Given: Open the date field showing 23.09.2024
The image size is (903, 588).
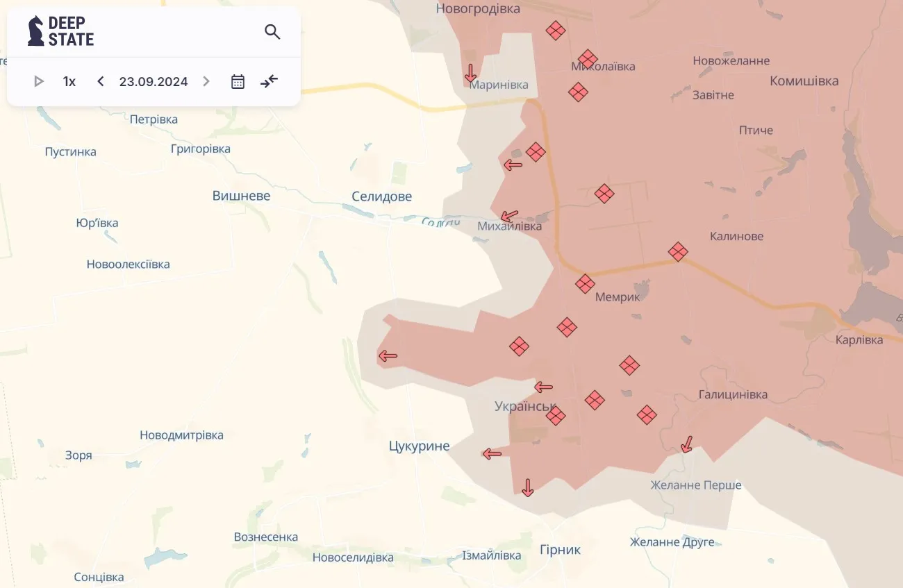Looking at the screenshot, I should pos(154,81).
